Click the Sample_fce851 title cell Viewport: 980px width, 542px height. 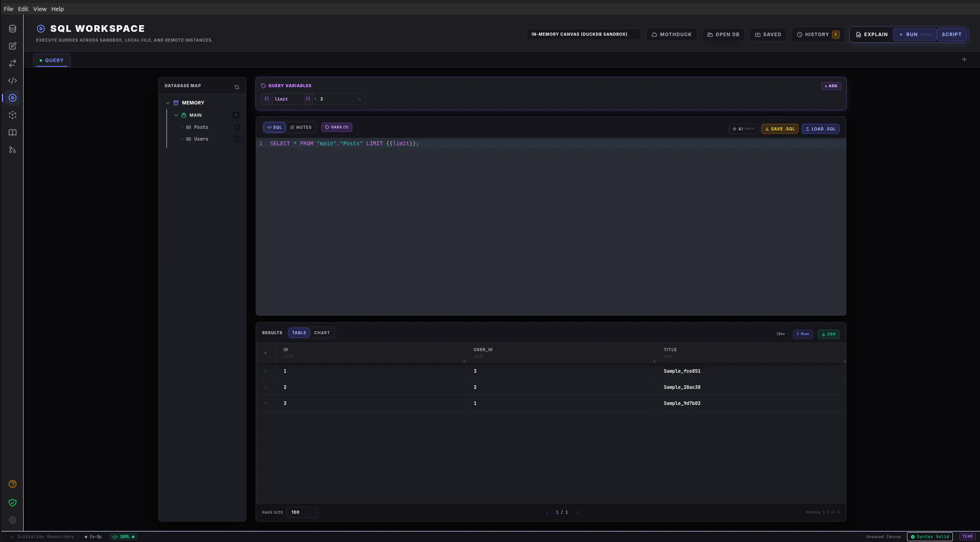pyautogui.click(x=751, y=371)
